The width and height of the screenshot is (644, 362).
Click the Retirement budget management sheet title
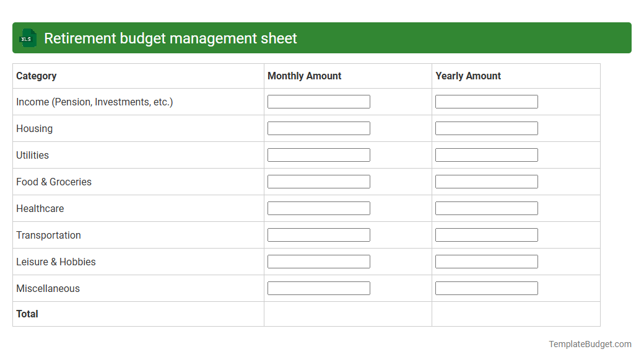coord(169,38)
